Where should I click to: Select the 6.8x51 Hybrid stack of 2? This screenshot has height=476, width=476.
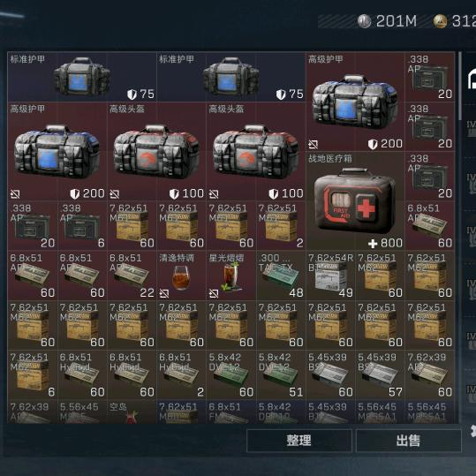pos(181,375)
